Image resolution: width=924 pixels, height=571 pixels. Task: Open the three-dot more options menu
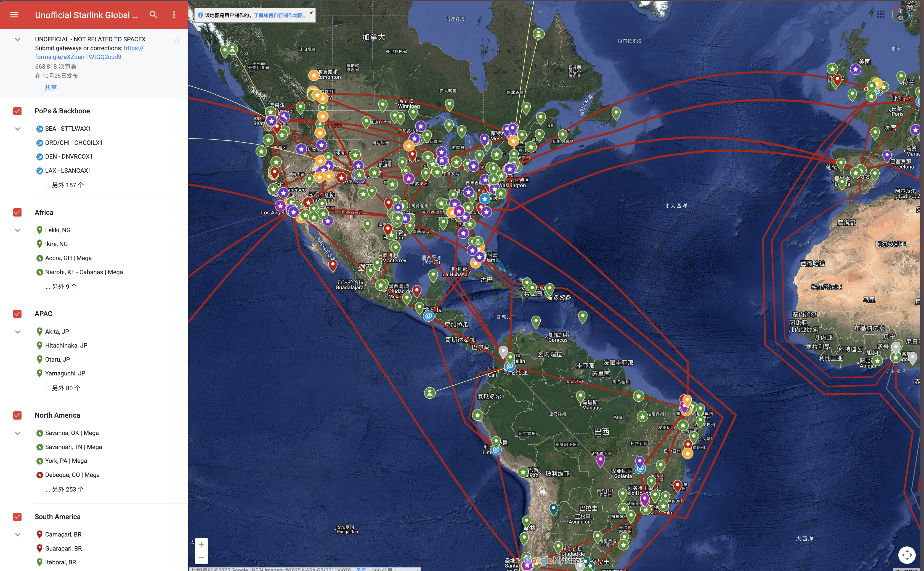click(174, 15)
